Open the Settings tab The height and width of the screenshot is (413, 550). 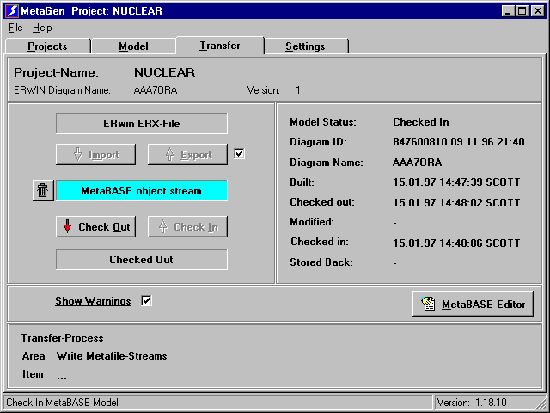[306, 46]
